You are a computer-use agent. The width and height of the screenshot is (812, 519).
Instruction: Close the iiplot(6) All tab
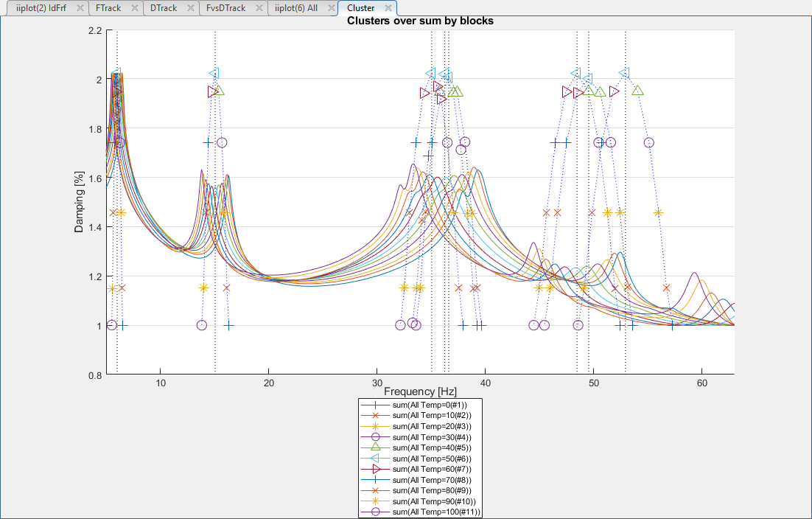click(x=328, y=8)
